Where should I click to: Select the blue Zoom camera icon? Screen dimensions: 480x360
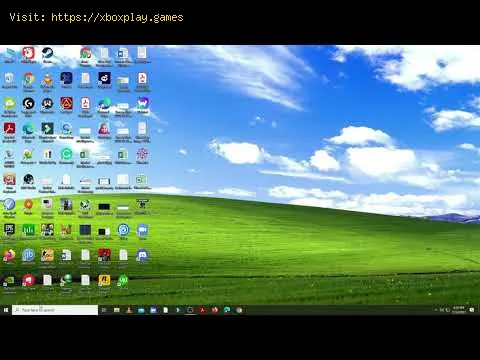coord(142,231)
